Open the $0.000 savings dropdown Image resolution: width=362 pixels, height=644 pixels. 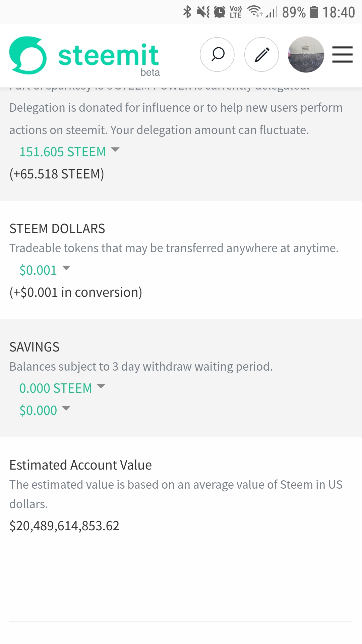(x=45, y=410)
